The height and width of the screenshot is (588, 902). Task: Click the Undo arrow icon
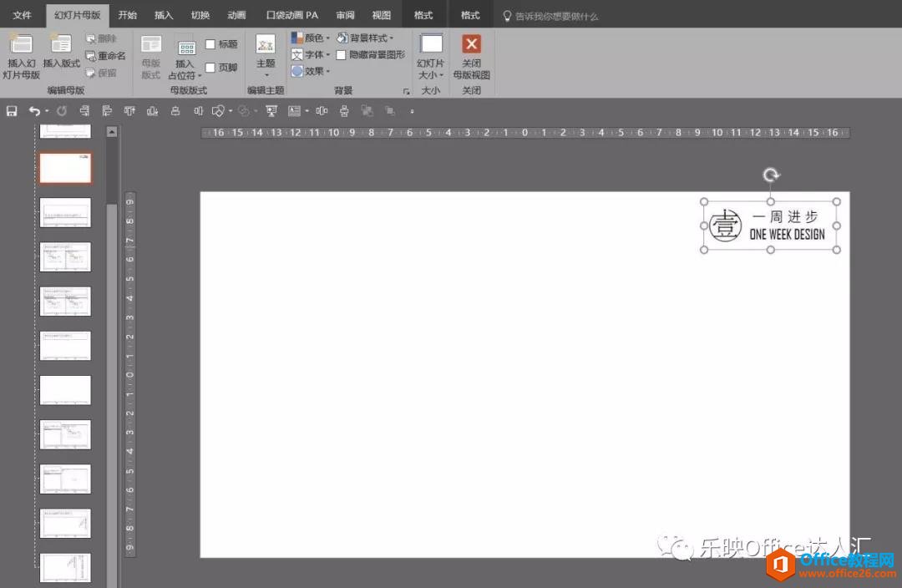(x=34, y=110)
